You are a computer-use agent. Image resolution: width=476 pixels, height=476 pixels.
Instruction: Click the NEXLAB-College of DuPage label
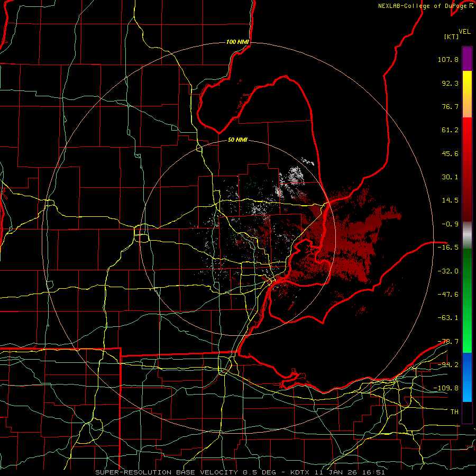(423, 6)
